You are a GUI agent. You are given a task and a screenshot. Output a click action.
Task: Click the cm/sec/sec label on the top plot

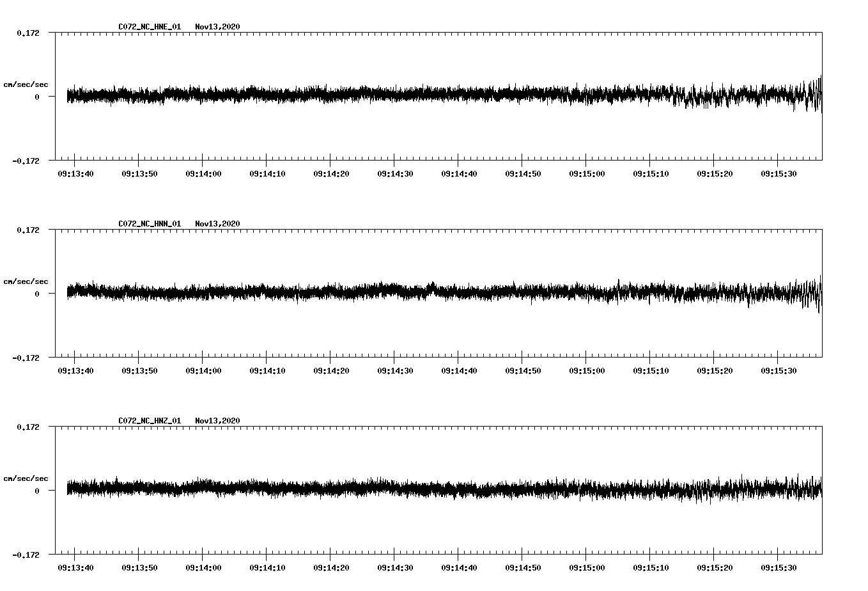(26, 84)
